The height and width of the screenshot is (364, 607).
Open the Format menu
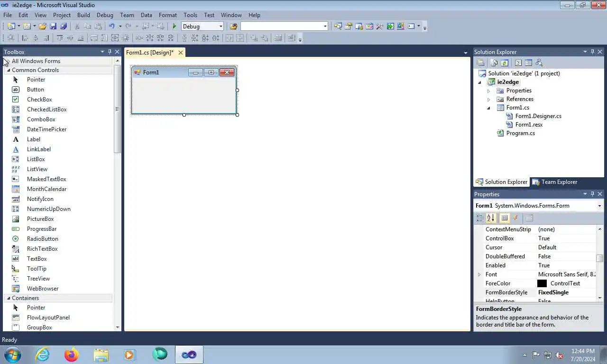(x=168, y=15)
